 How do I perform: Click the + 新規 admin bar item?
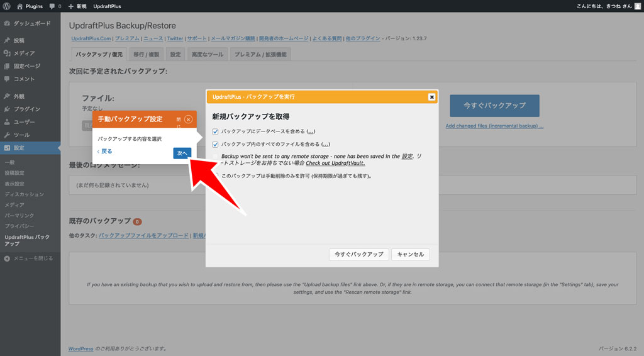pyautogui.click(x=77, y=6)
